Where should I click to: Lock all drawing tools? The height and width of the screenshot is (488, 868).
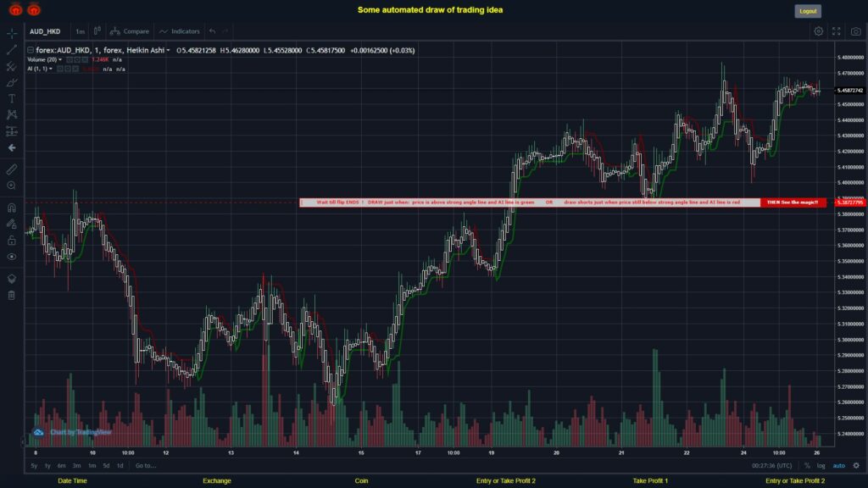pos(12,240)
